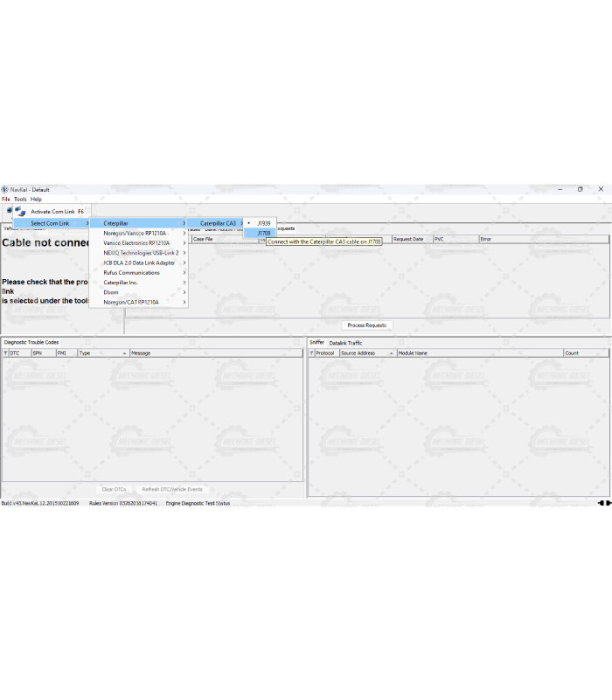Viewport: 612px width, 700px height.
Task: Choose Activate Com Link menu entry
Action: click(52, 212)
